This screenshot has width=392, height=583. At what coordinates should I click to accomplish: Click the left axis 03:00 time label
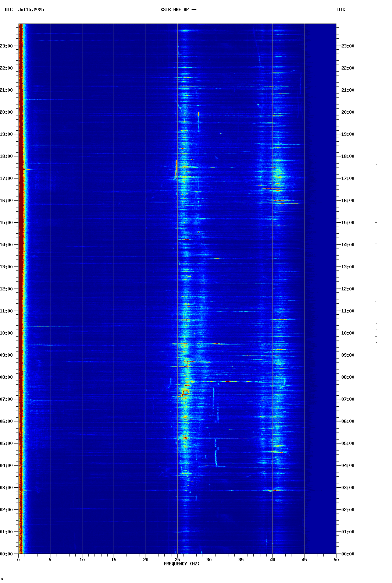6,488
